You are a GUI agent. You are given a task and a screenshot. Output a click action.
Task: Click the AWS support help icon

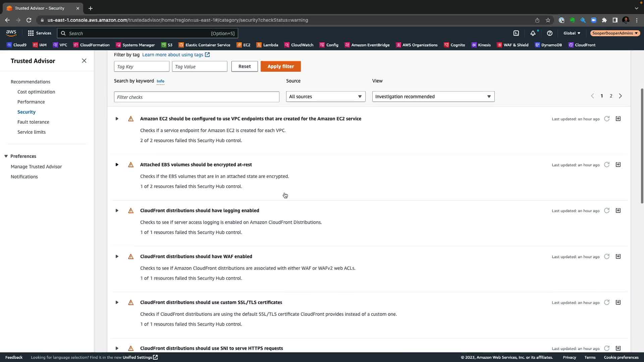(x=549, y=33)
